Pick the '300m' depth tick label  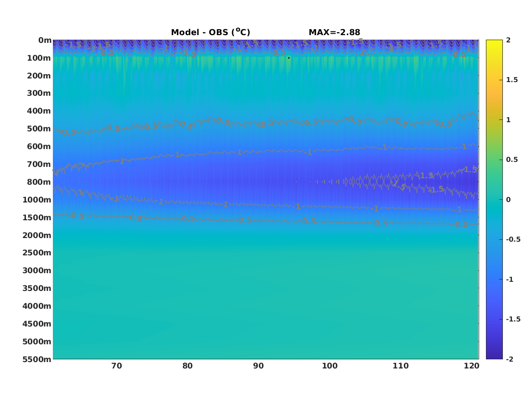click(39, 93)
